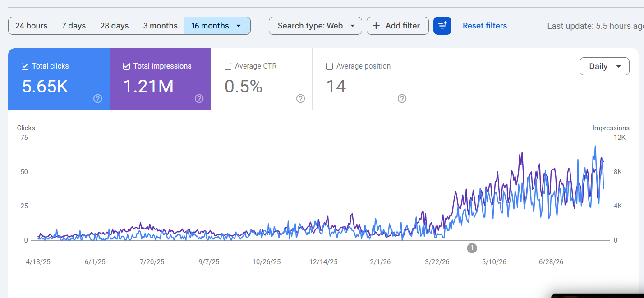Click annotation marker 1 on chart axis

(472, 248)
